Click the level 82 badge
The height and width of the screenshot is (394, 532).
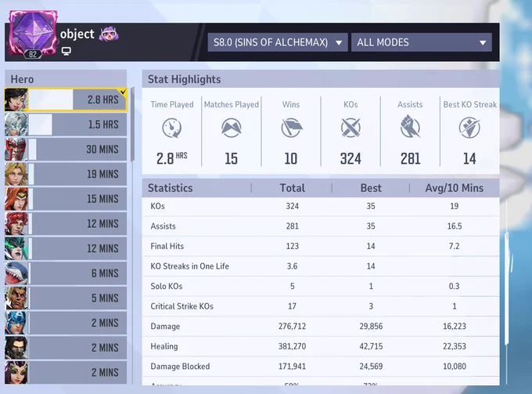pyautogui.click(x=33, y=54)
